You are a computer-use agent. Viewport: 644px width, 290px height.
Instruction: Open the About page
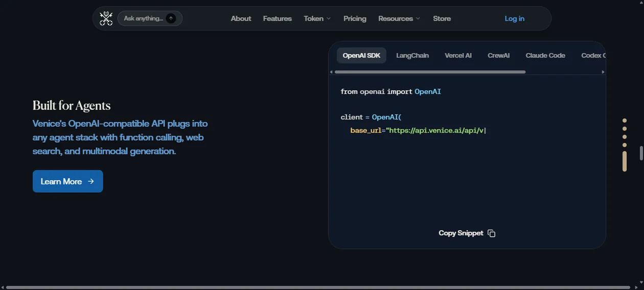(241, 18)
